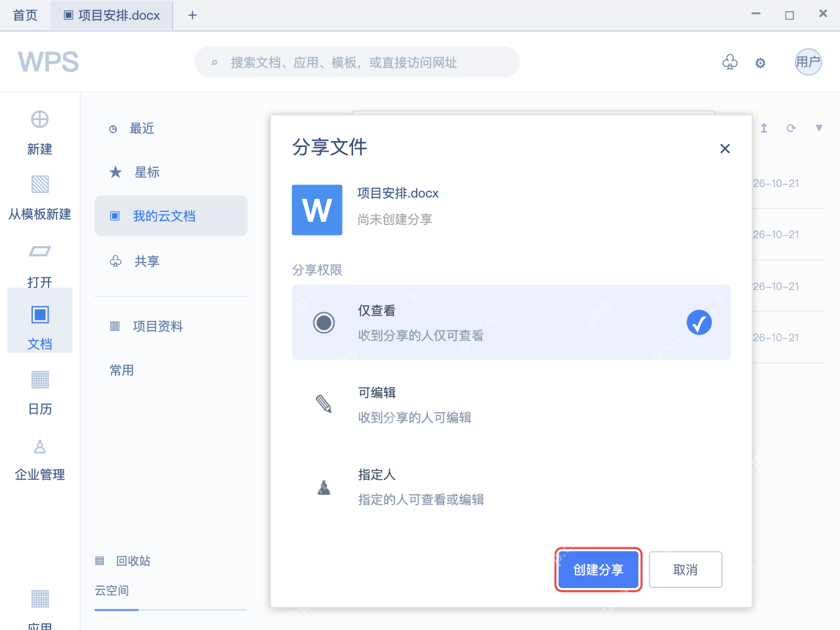Click the 打开 folder icon

pyautogui.click(x=40, y=251)
